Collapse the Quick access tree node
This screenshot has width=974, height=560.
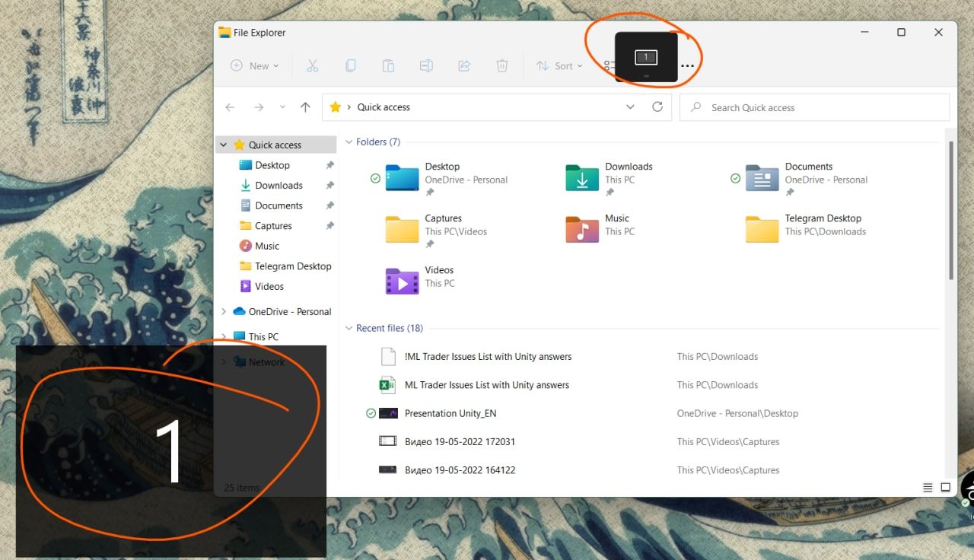pyautogui.click(x=224, y=145)
